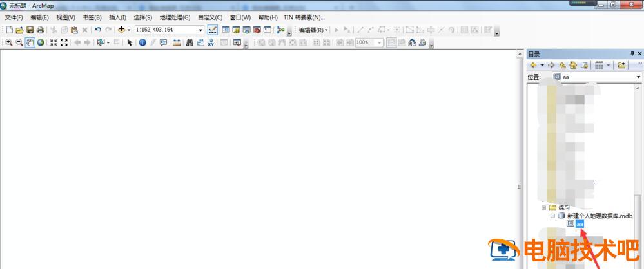Toggle the Pan hand tool

[30, 42]
